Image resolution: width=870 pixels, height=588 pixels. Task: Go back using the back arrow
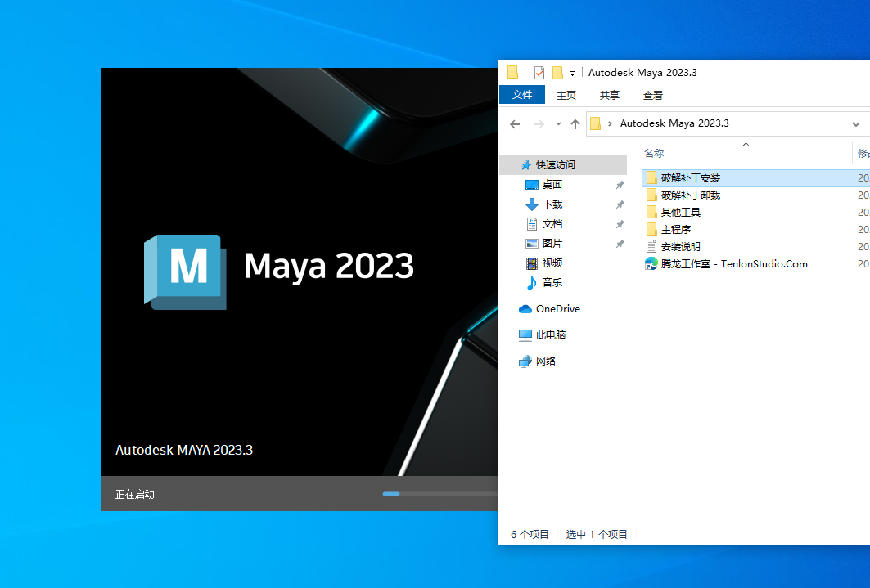[x=515, y=124]
